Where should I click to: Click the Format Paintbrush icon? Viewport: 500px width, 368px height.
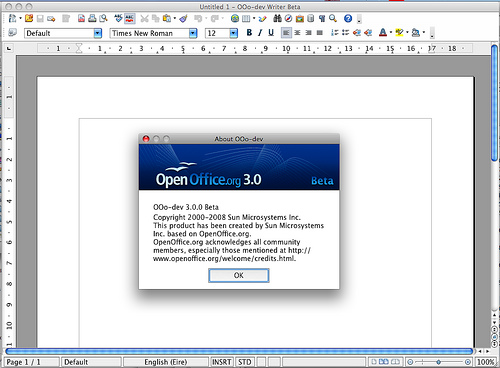(x=183, y=18)
